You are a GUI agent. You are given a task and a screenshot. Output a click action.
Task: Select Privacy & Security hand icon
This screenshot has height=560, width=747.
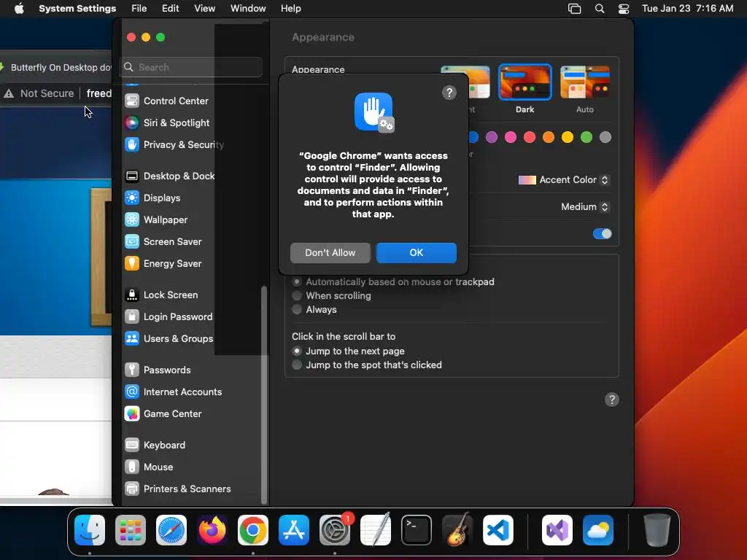(132, 145)
